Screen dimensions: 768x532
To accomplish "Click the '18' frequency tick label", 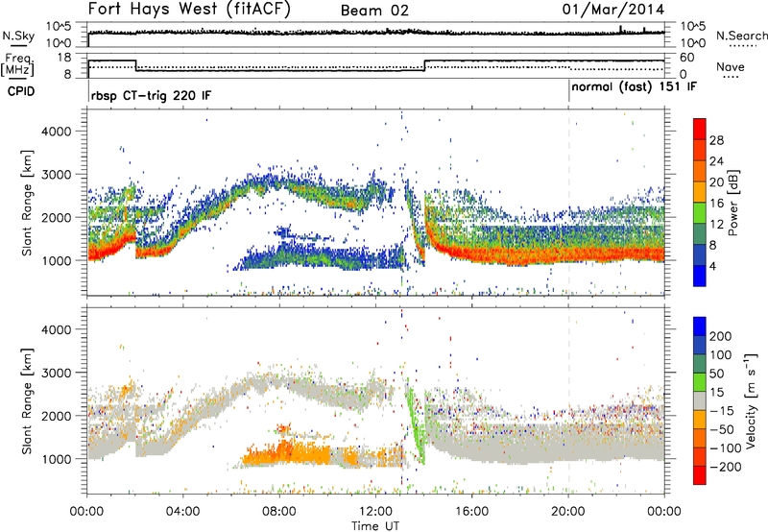I will (x=65, y=58).
